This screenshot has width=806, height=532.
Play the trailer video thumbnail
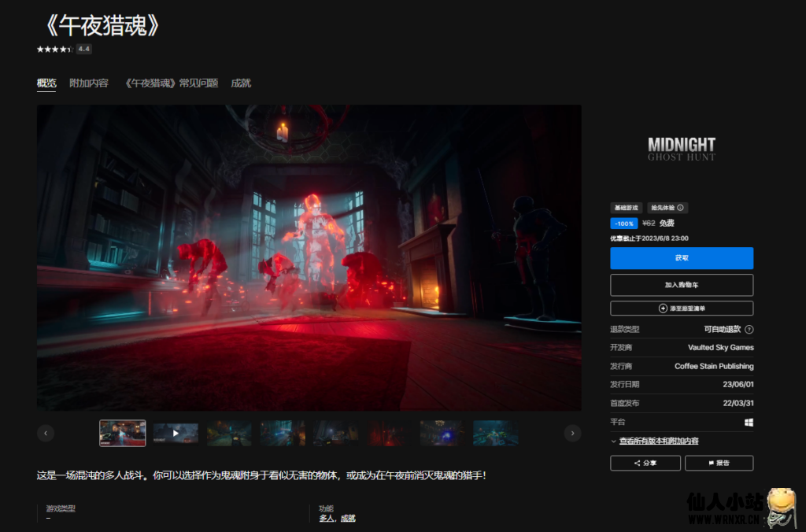tap(176, 434)
